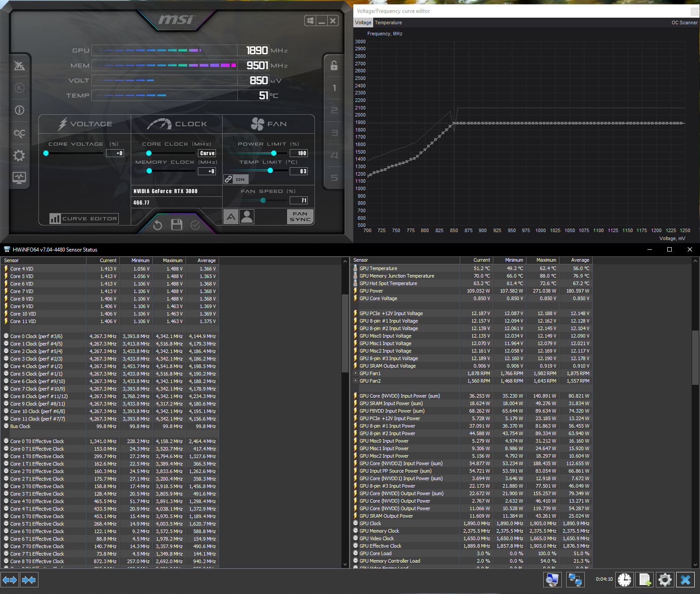Click the Fan Sync button
The width and height of the screenshot is (700, 594).
[x=300, y=217]
